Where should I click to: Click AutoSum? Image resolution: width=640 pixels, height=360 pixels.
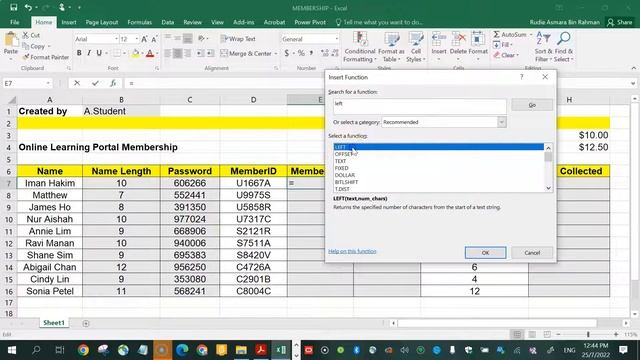point(509,35)
